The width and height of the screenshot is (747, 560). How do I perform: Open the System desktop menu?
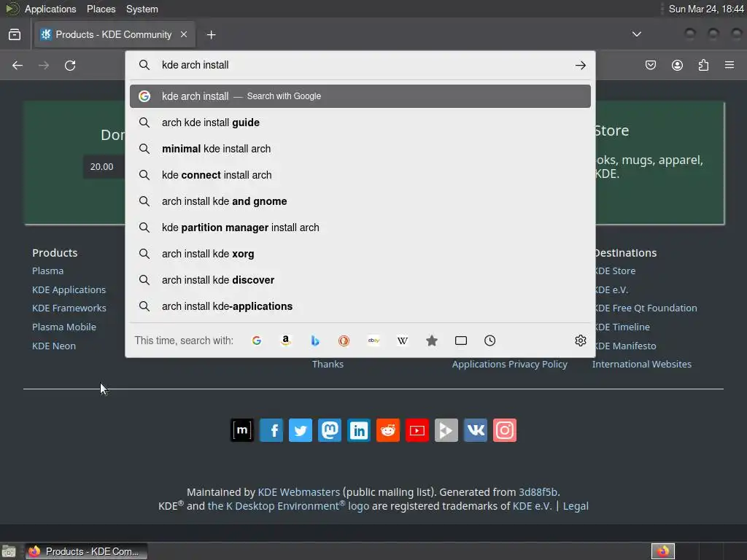pyautogui.click(x=142, y=9)
